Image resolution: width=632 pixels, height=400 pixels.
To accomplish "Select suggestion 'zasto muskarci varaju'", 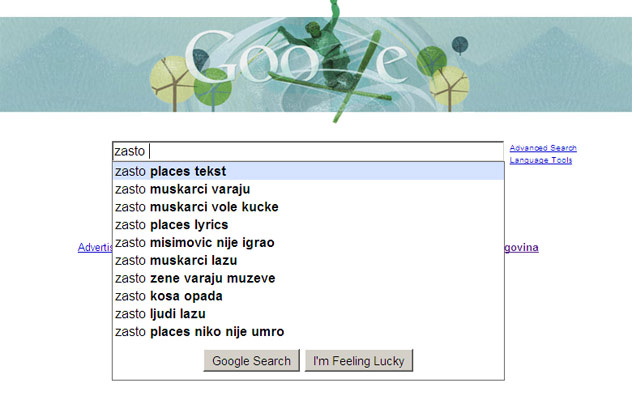I will 308,189.
